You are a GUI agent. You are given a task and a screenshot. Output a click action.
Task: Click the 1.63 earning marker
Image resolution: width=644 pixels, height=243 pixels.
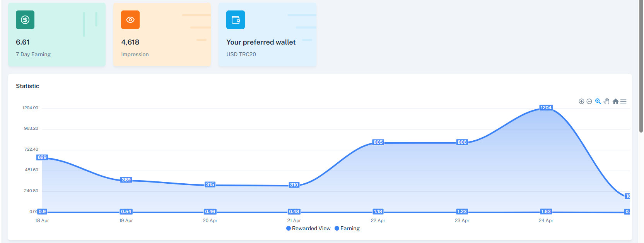click(546, 212)
